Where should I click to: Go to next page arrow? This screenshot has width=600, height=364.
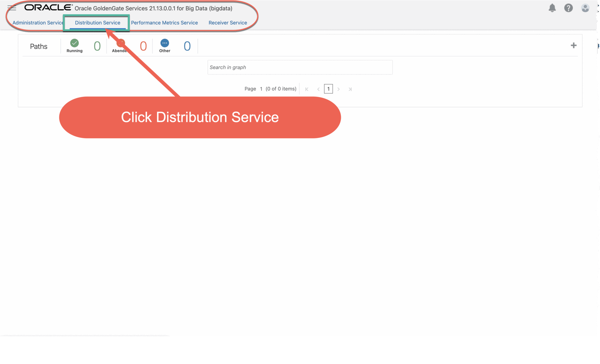338,89
